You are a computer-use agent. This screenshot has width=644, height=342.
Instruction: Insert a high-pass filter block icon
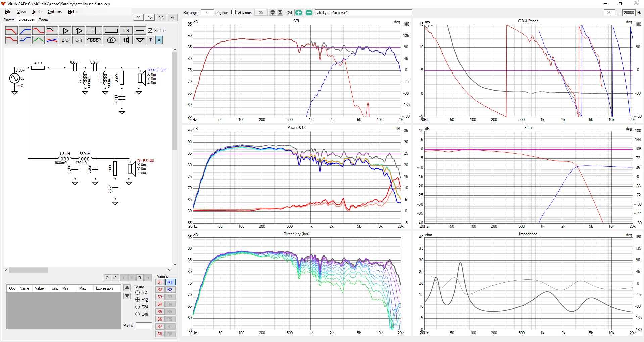[x=25, y=31]
